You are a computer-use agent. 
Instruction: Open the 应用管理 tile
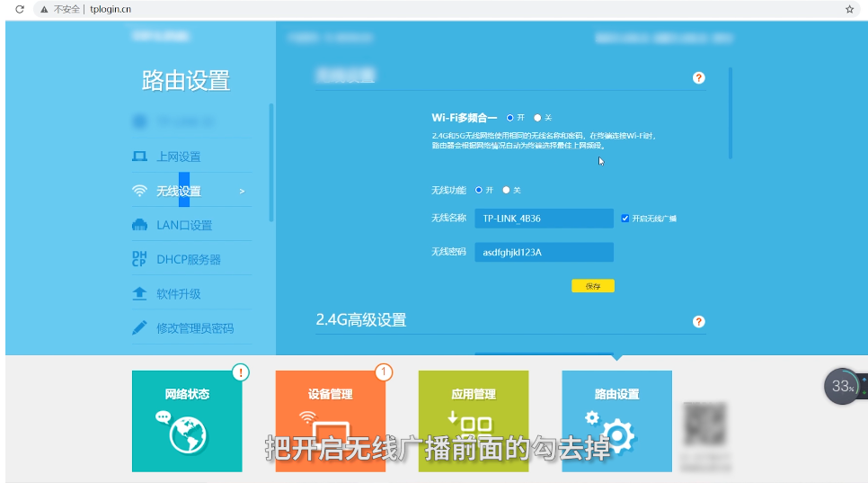(x=473, y=421)
